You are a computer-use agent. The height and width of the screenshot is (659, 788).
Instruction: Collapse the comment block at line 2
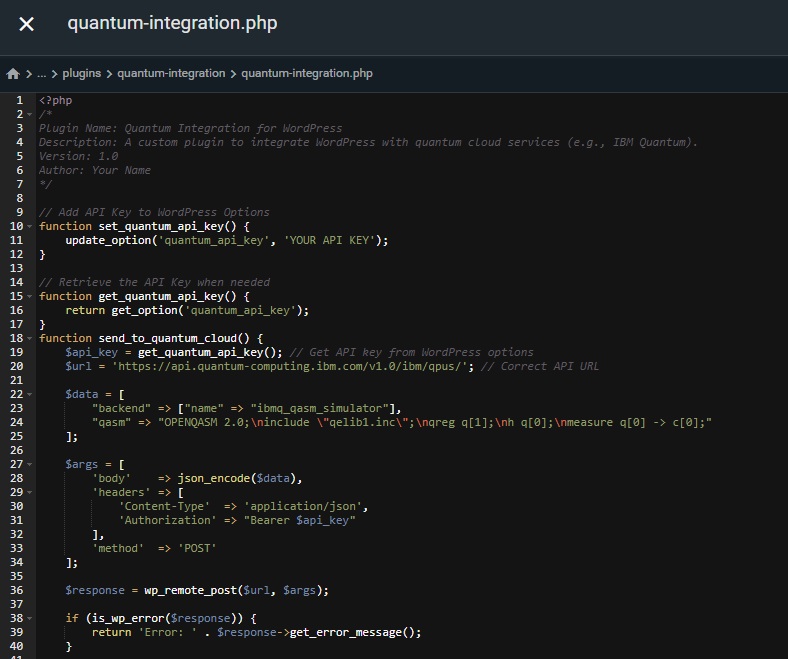click(x=30, y=115)
